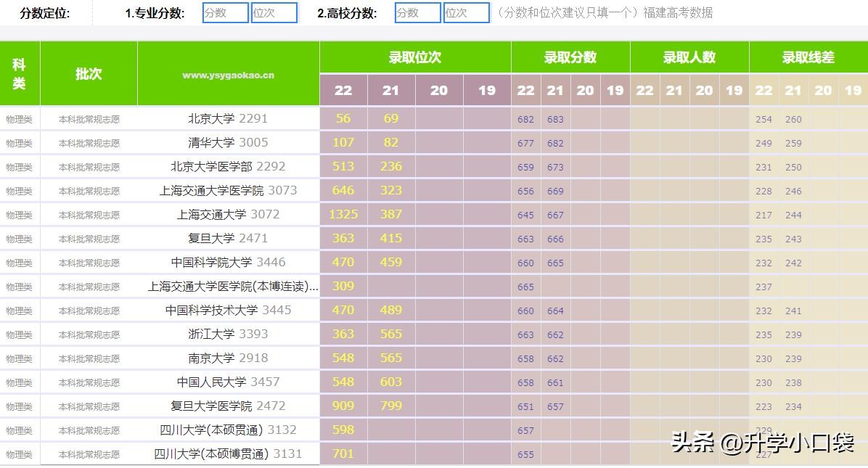Select the 录取线差 header
The height and width of the screenshot is (468, 868).
click(808, 57)
